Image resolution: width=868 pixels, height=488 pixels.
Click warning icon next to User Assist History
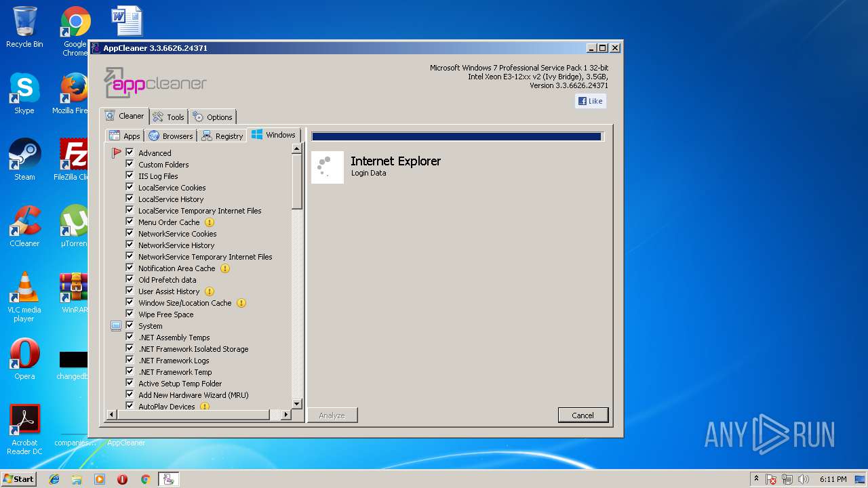(210, 291)
